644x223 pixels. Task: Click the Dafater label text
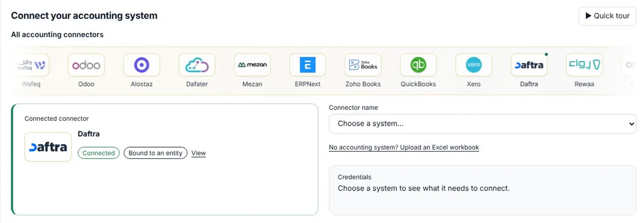click(x=197, y=84)
